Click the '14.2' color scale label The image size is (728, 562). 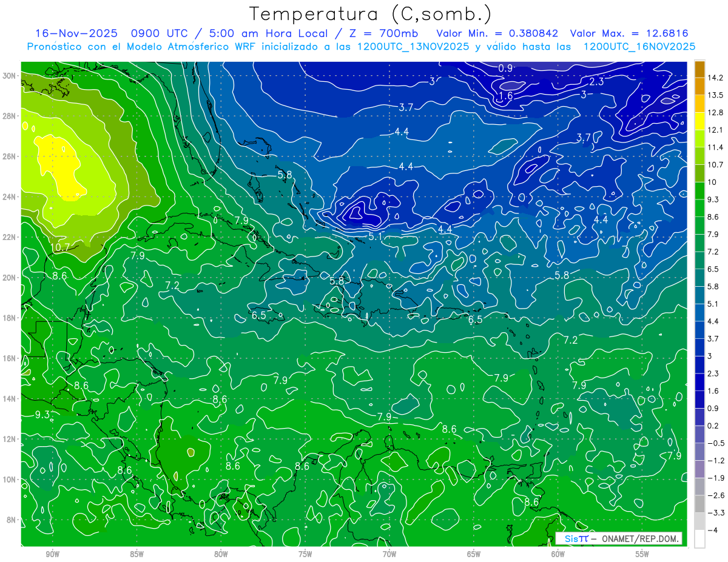tap(715, 77)
